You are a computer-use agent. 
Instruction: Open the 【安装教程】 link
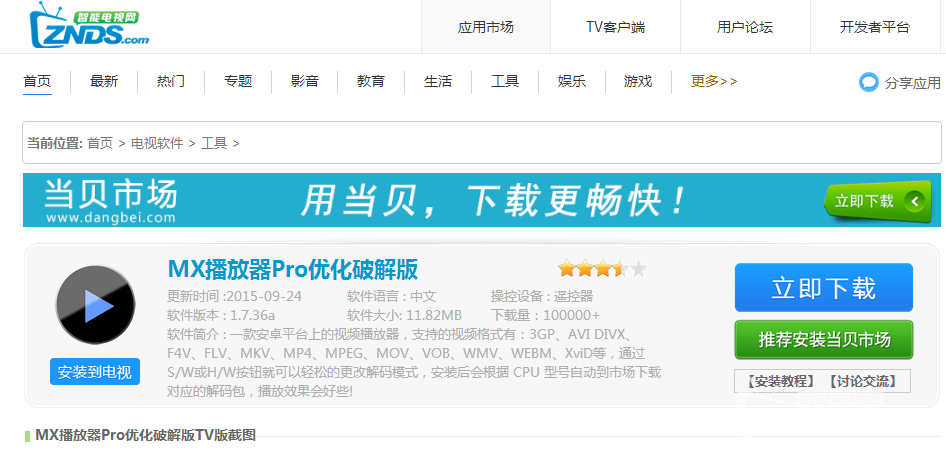[x=781, y=381]
